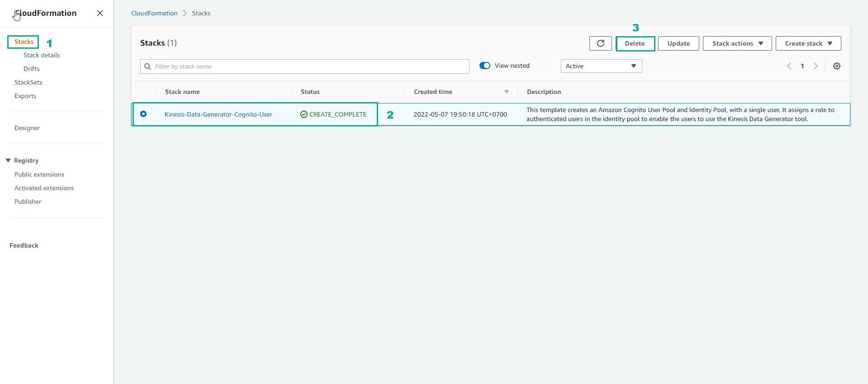Launch the Designer

(27, 128)
